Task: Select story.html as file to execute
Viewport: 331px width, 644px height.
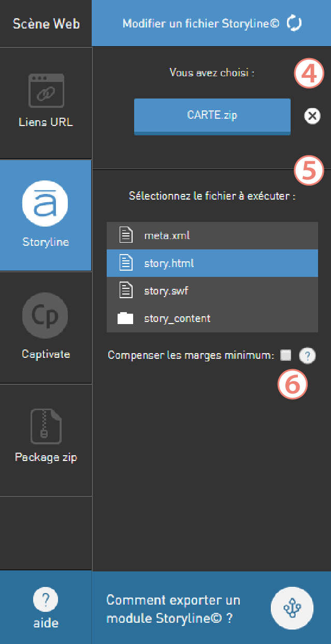Action: (x=212, y=263)
